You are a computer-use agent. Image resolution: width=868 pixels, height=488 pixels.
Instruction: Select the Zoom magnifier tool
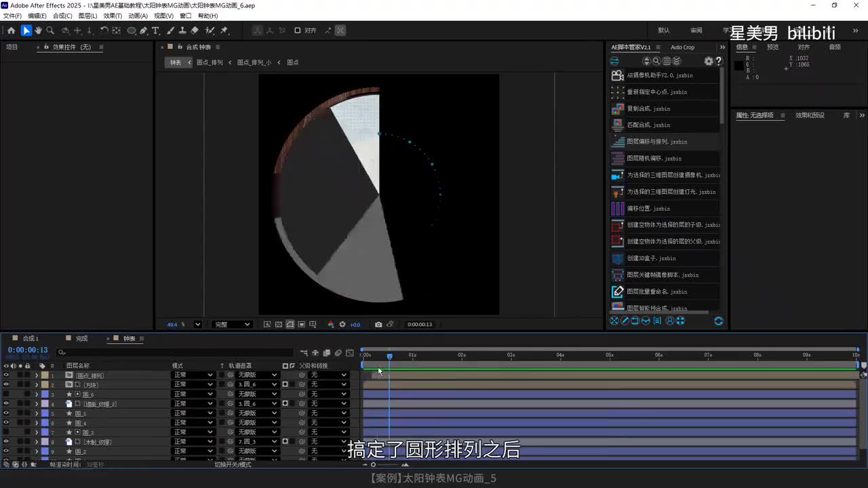coord(50,30)
